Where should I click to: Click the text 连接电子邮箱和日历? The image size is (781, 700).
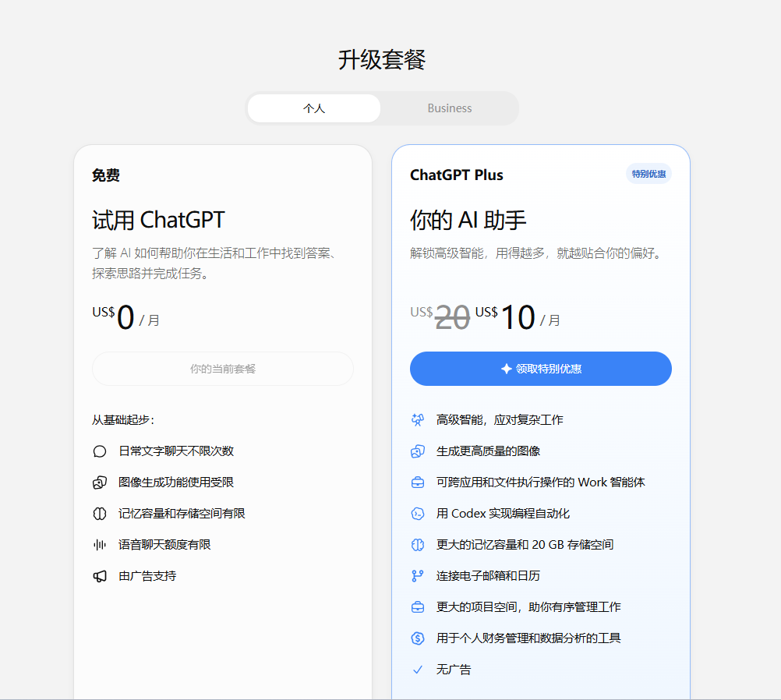point(488,576)
